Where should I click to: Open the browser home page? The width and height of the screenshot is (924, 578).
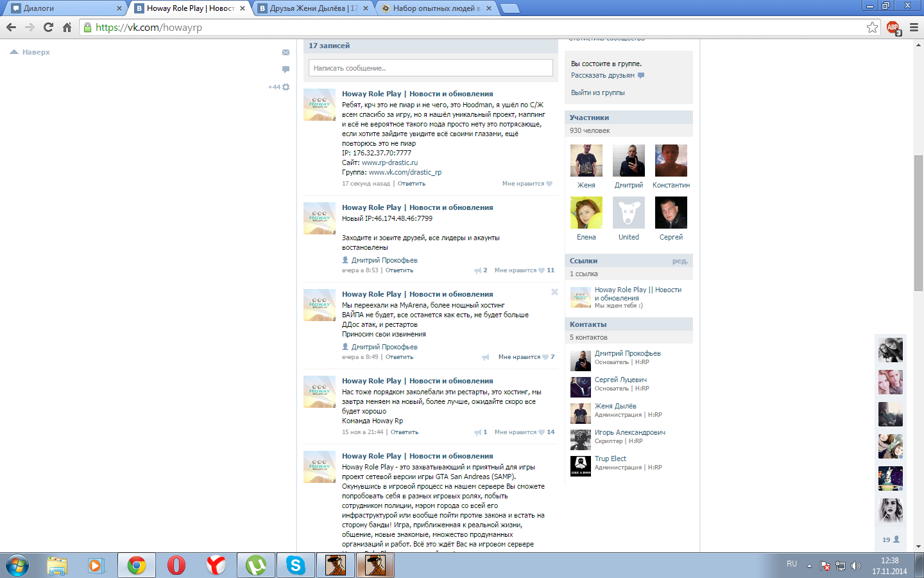click(67, 27)
